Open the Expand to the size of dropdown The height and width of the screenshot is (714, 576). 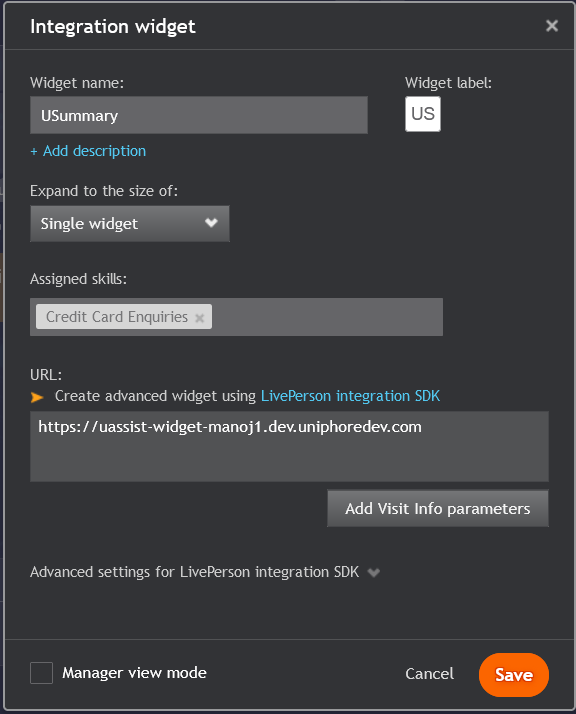130,224
